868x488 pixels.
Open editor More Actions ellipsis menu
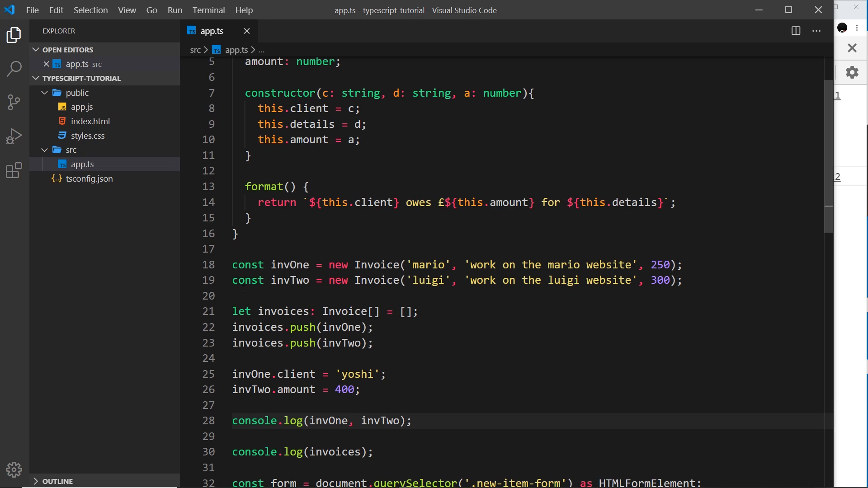coord(816,31)
